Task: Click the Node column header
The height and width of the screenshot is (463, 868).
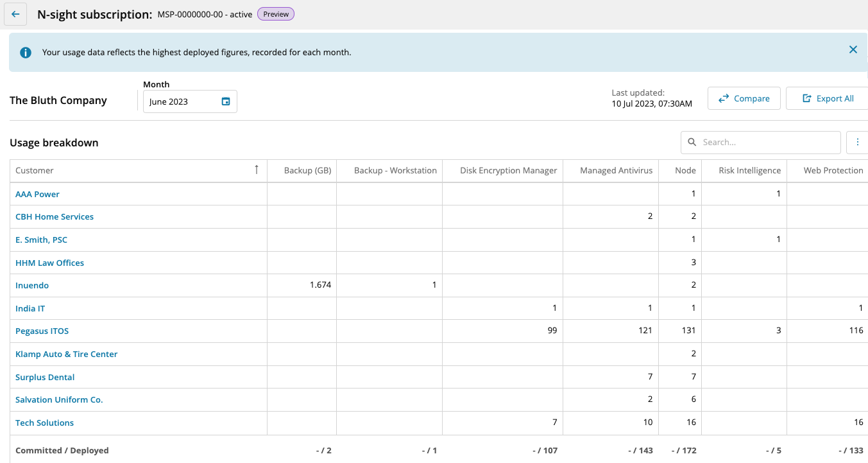Action: pyautogui.click(x=685, y=171)
